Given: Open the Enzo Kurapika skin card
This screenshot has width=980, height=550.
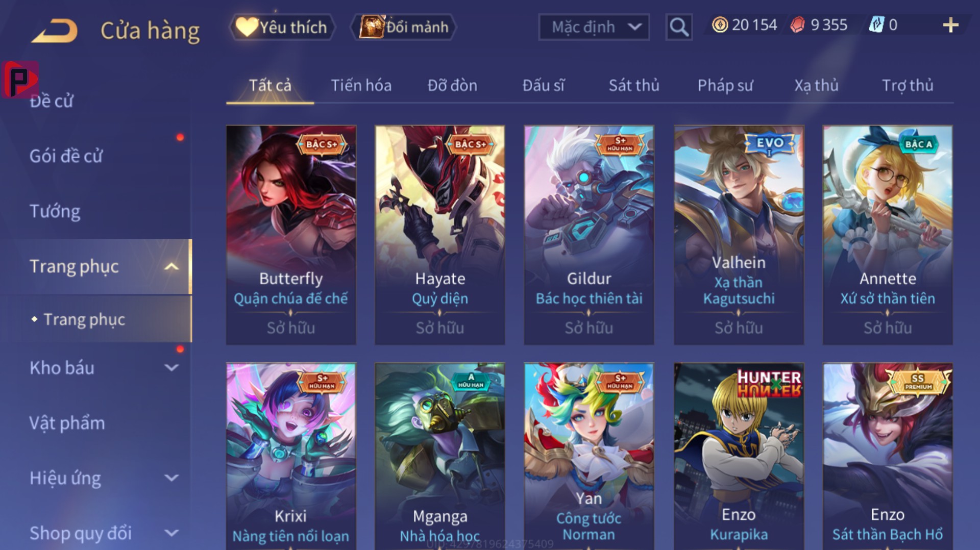Looking at the screenshot, I should (x=739, y=456).
